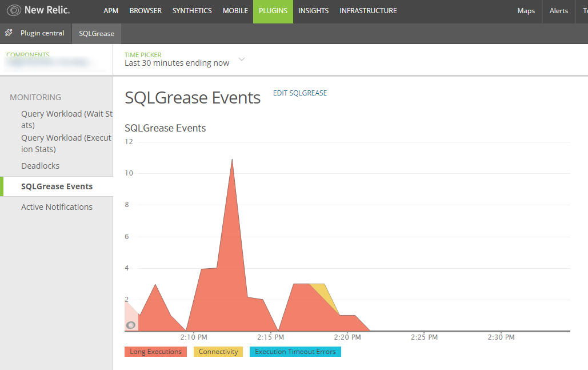
Task: Open the blurred Components selector
Action: coord(54,63)
